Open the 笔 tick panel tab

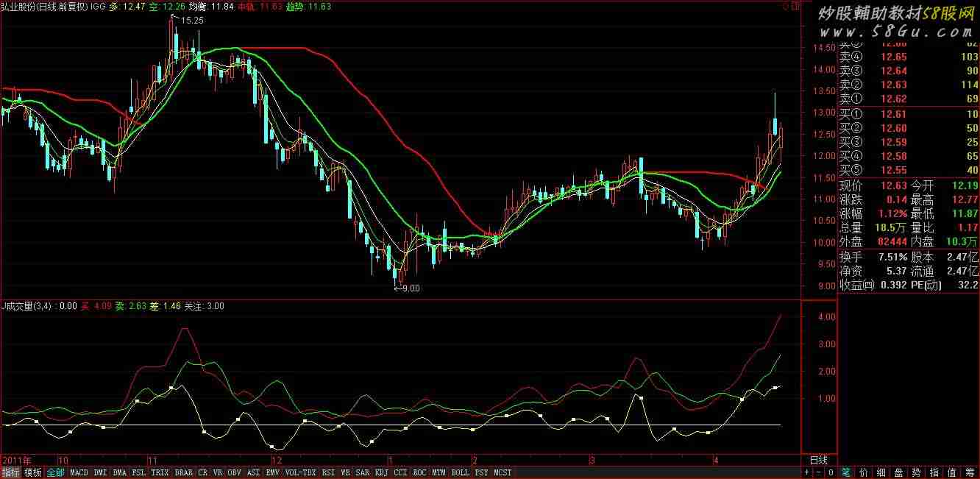846,472
